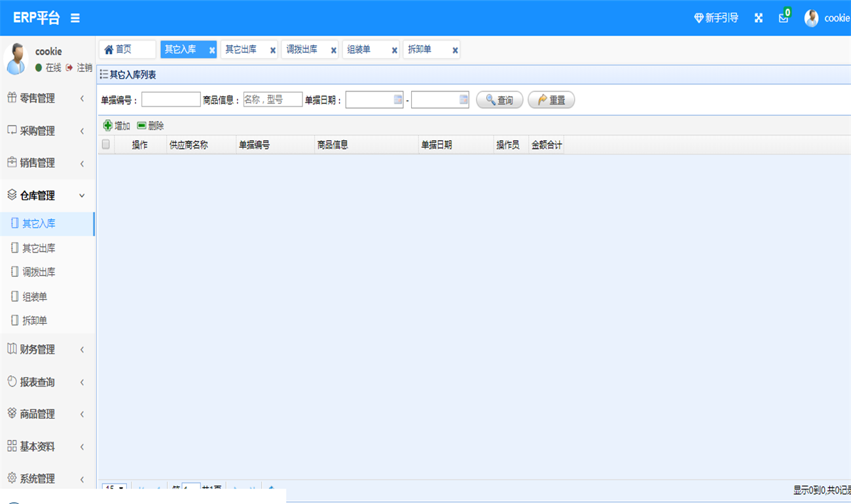Open the 新手引导 beginner guide
The width and height of the screenshot is (851, 504).
click(716, 18)
